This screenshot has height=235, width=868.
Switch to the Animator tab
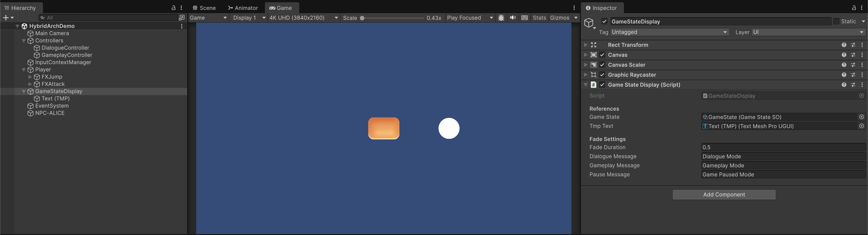tap(243, 8)
